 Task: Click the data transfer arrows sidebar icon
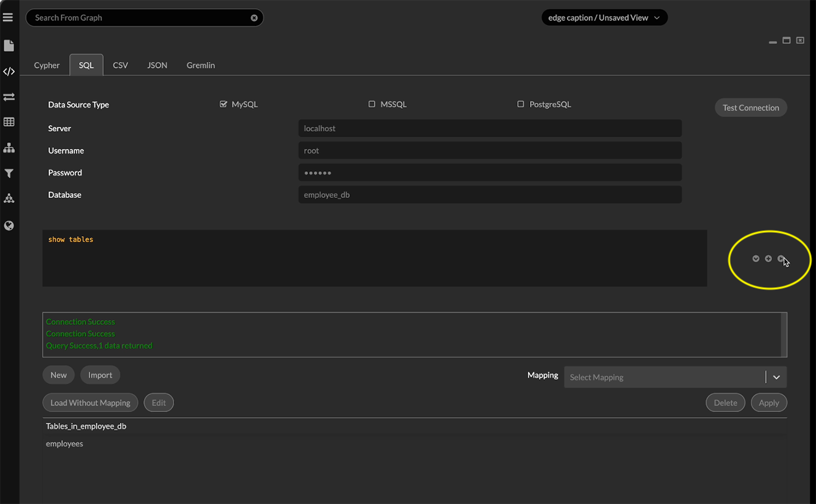pos(8,97)
